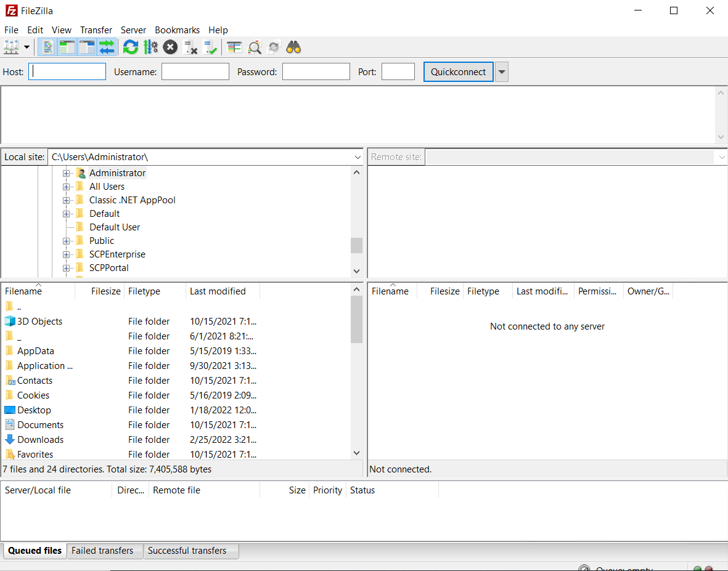Cancel current operation icon
This screenshot has width=728, height=571.
pos(170,47)
